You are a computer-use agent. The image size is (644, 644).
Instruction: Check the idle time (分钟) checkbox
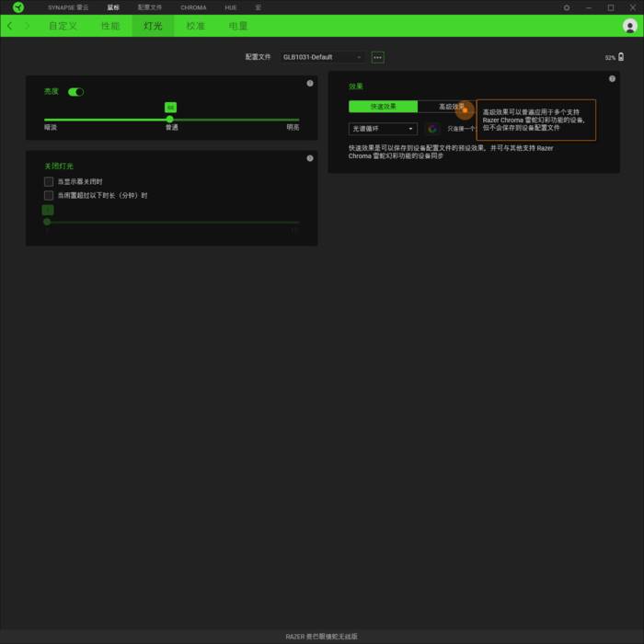click(49, 195)
